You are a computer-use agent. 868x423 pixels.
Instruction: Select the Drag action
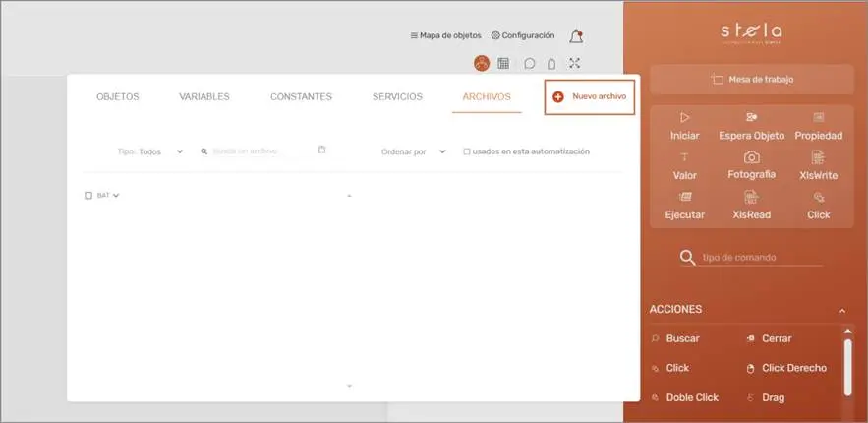765,397
